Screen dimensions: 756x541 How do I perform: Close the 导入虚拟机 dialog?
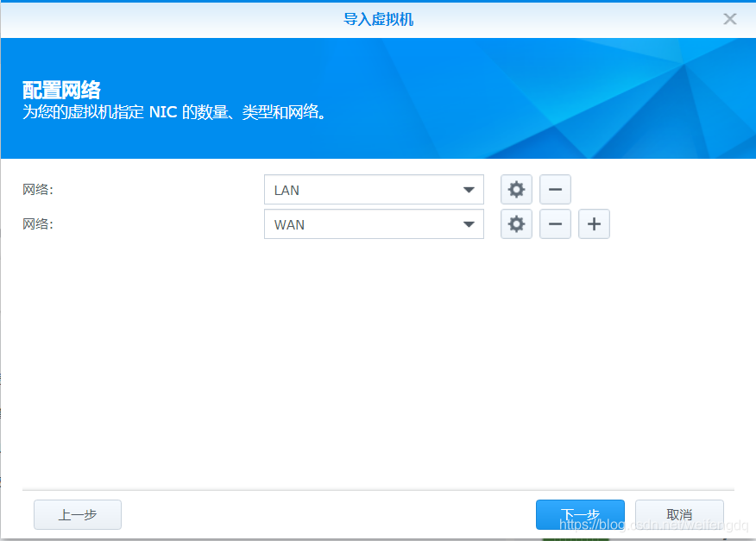[729, 18]
